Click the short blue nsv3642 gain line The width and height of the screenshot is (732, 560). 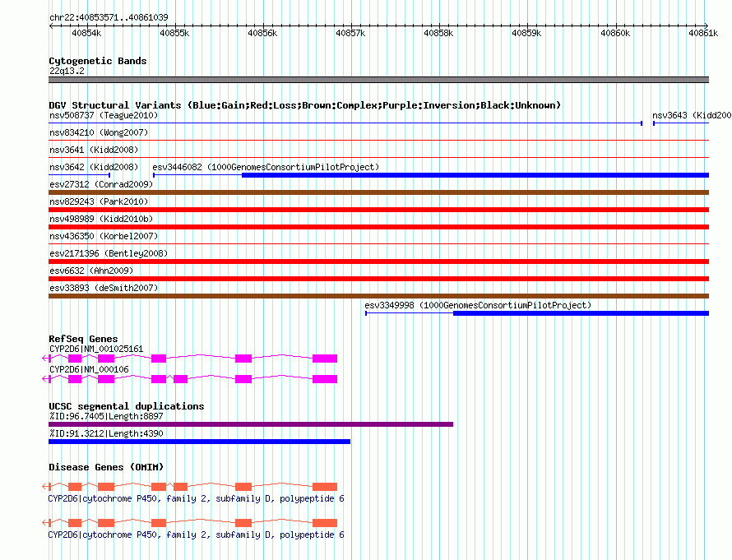pyautogui.click(x=79, y=175)
